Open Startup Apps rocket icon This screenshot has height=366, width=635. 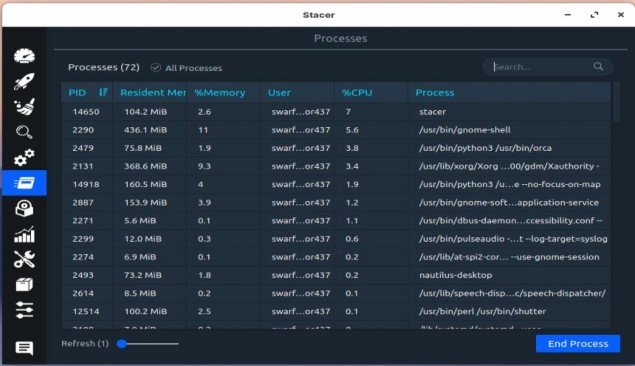(24, 81)
